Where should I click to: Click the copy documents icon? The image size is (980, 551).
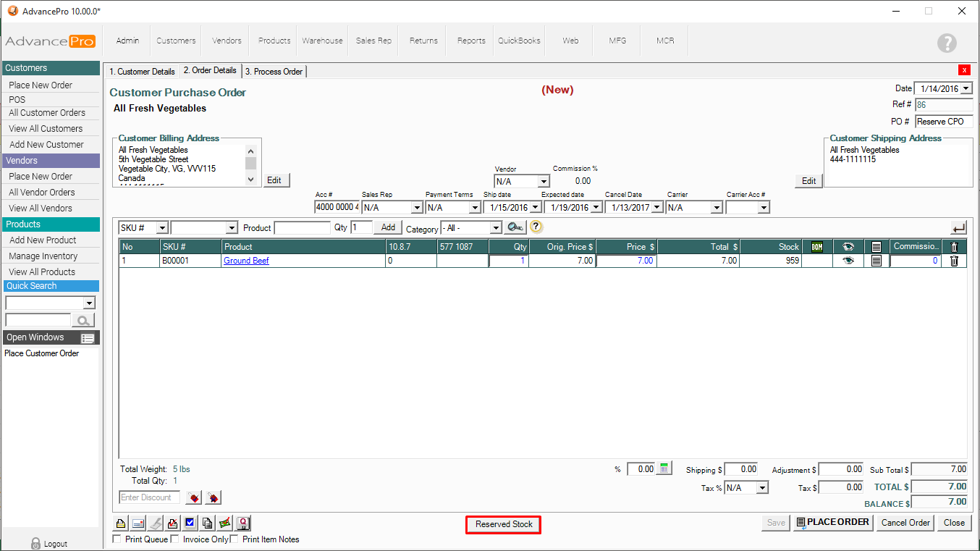208,523
